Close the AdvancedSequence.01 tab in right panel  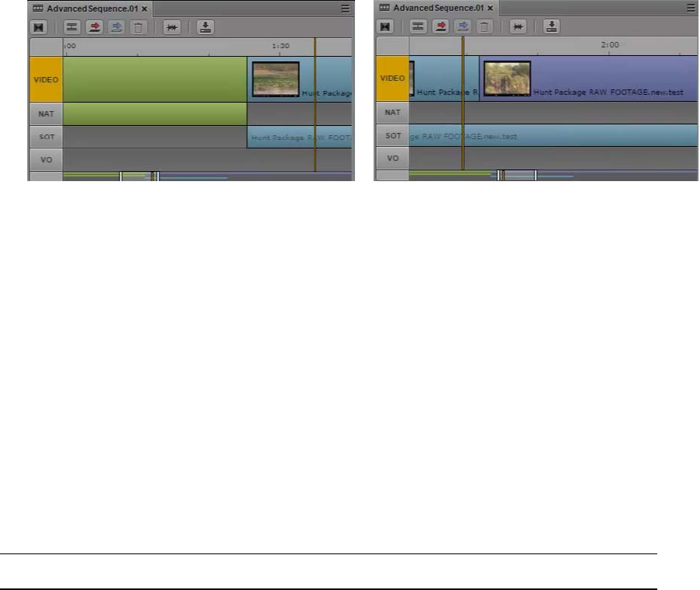pyautogui.click(x=490, y=8)
